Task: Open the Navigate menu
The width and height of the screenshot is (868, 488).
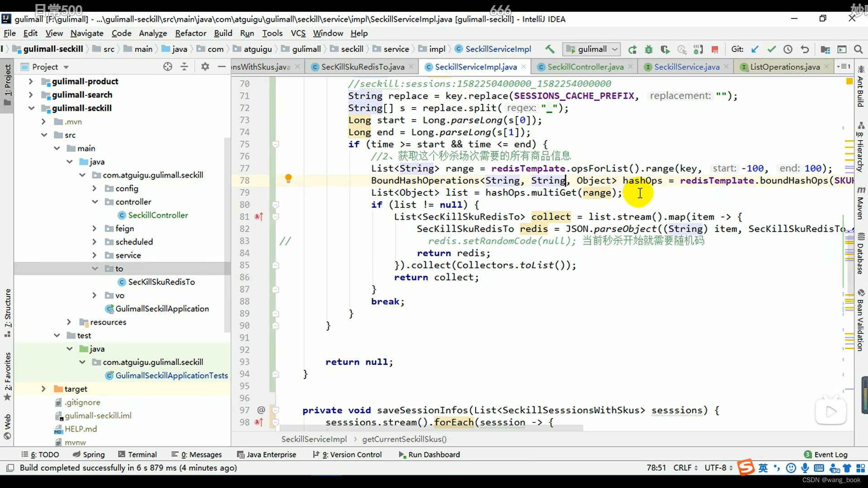Action: (87, 33)
